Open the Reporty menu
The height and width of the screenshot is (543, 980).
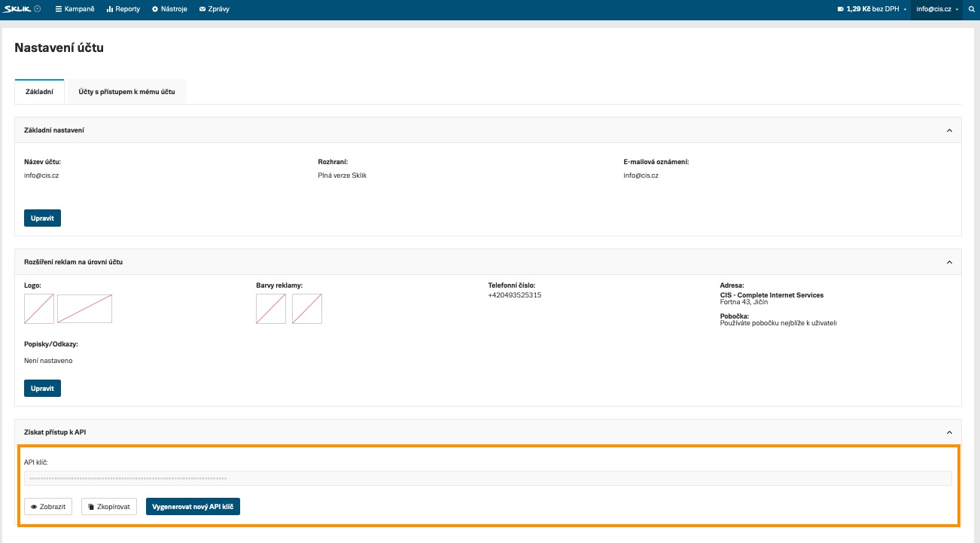(123, 9)
